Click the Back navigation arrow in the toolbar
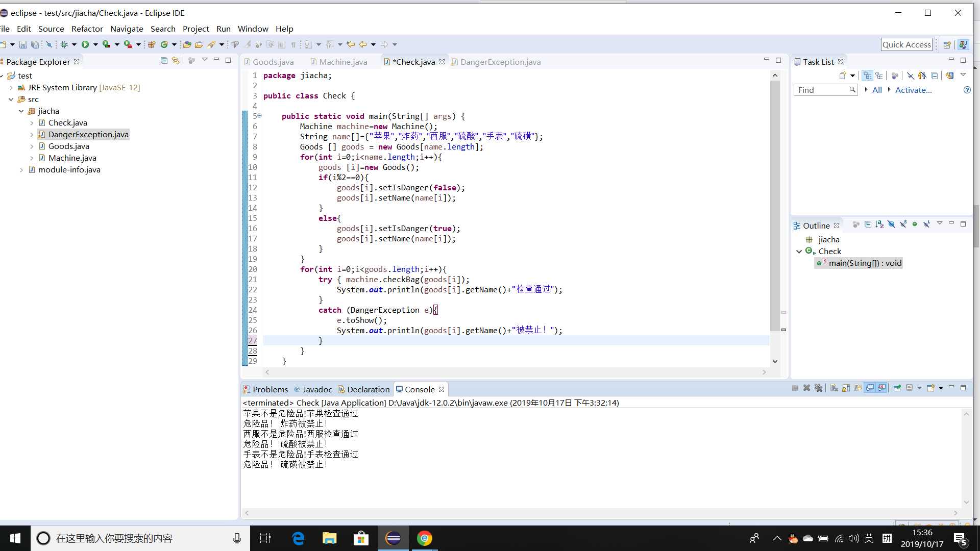 [363, 45]
